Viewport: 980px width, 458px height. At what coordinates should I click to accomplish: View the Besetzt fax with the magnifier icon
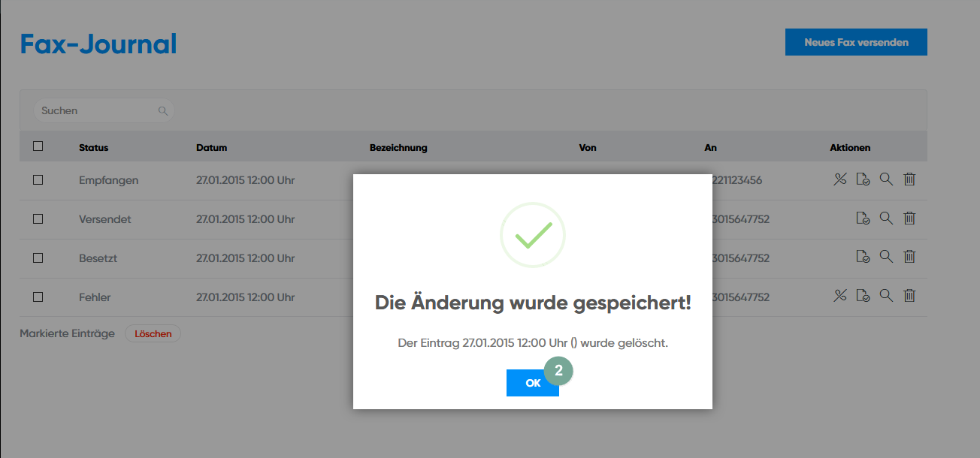click(x=886, y=257)
